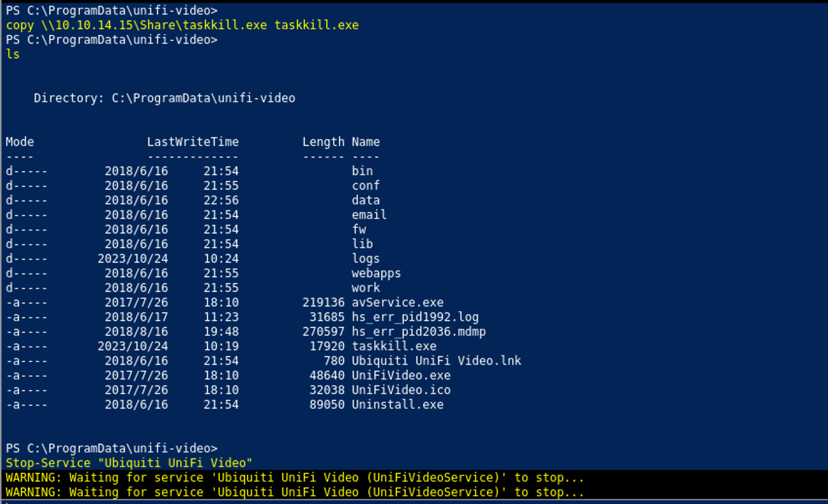
Task: Click the webapps directory name
Action: 376,273
